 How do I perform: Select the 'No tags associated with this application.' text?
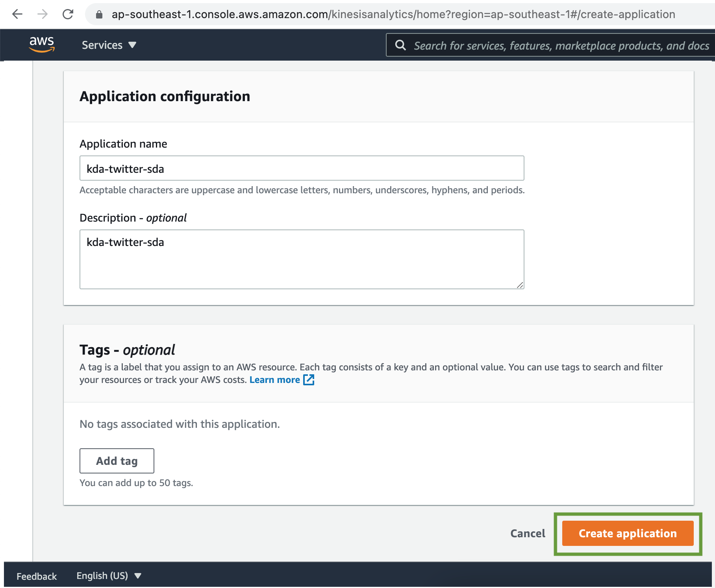tap(180, 424)
